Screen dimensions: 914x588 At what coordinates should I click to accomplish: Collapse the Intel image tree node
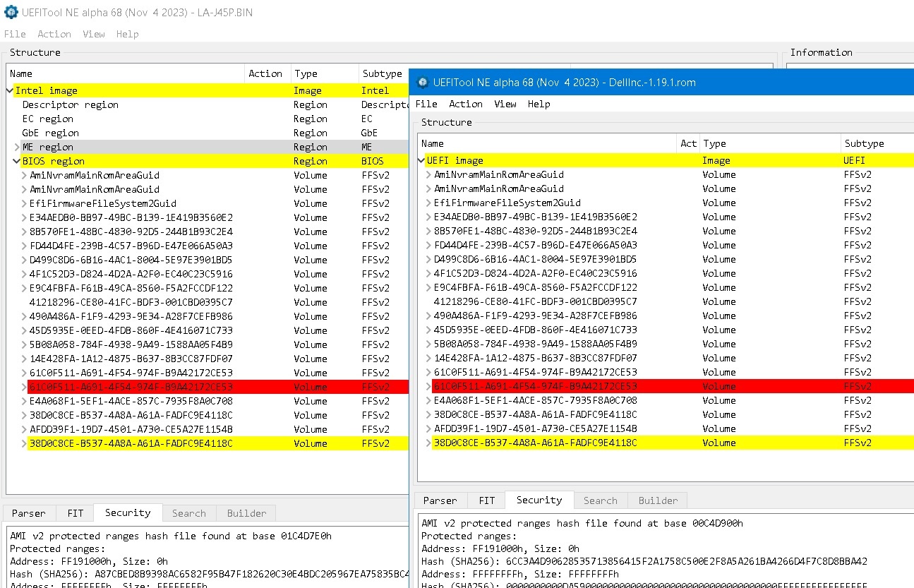click(10, 90)
